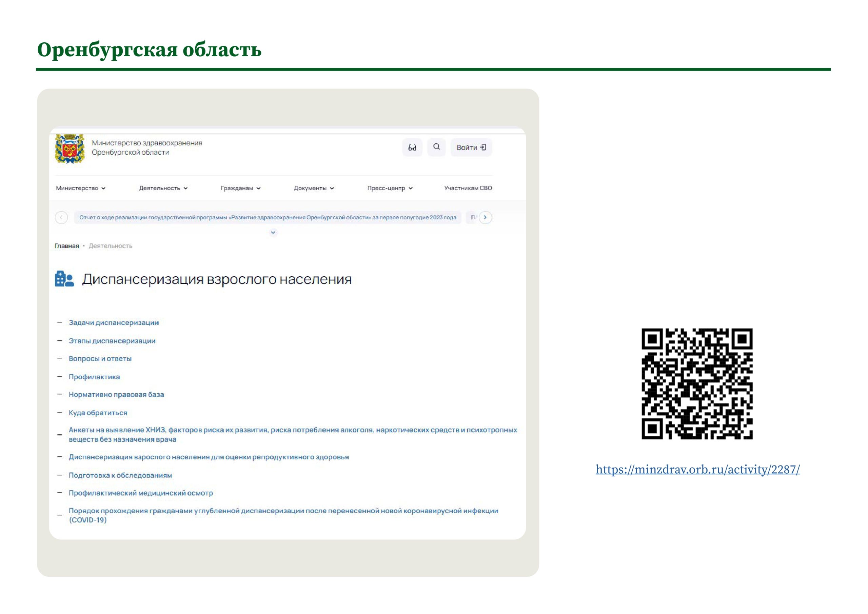Open COVID-19 углубленной диспансеризации link
Screen dimensions: 868x614
coord(283,515)
